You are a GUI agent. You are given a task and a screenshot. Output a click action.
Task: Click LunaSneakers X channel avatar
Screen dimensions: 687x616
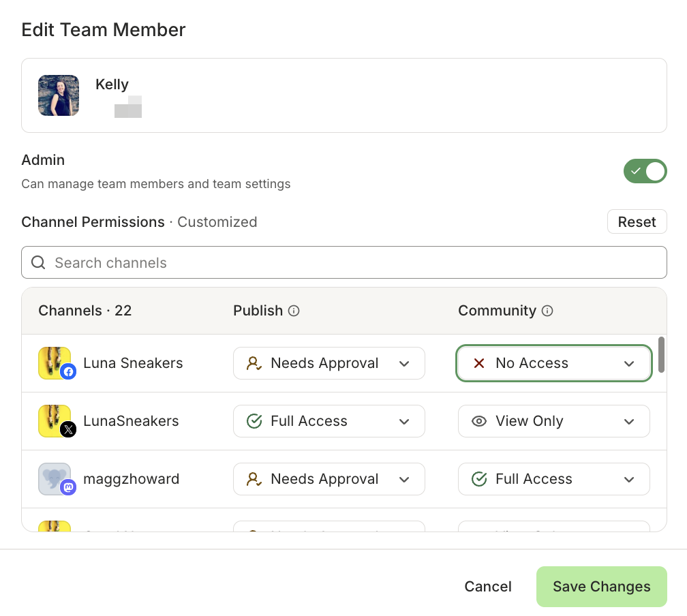click(55, 420)
